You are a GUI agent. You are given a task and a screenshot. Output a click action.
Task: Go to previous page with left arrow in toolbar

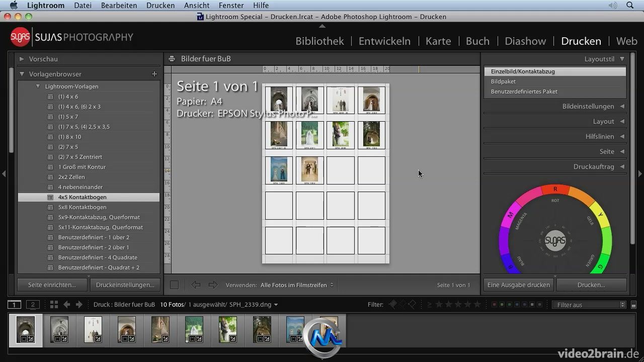(196, 285)
